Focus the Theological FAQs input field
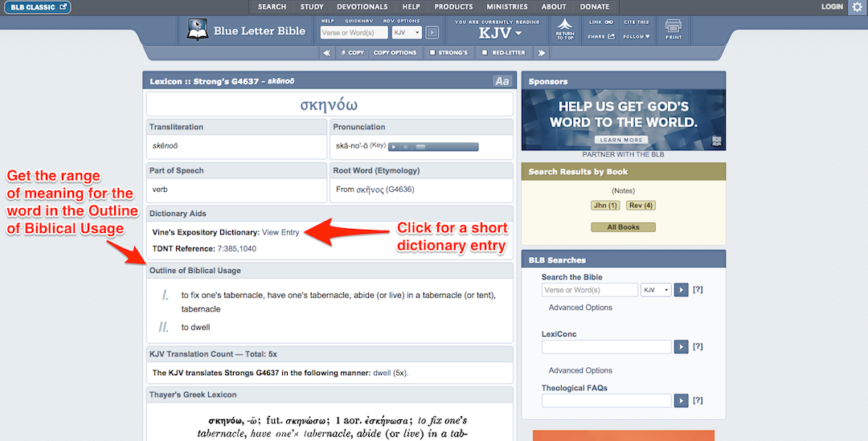868x441 pixels. pos(606,400)
